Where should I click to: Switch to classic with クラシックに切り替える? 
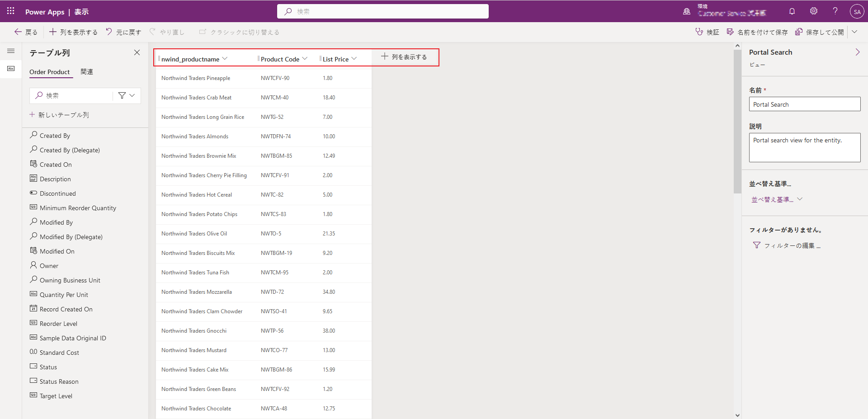pyautogui.click(x=239, y=32)
